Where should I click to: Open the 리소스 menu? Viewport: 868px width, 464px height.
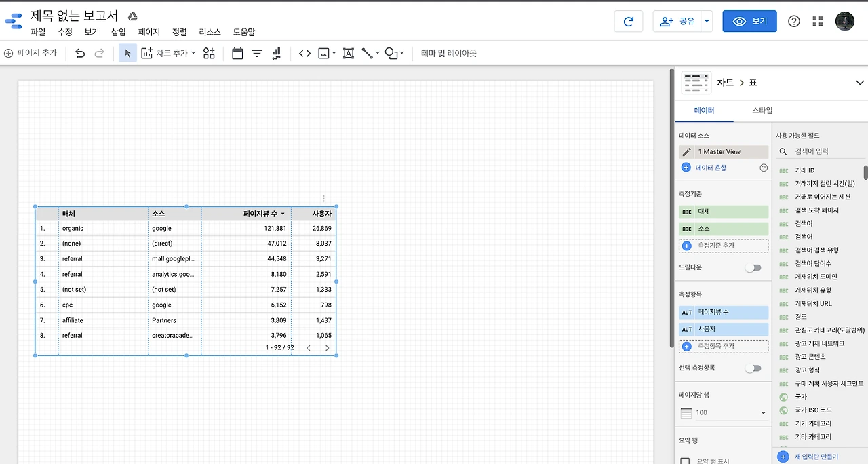point(210,32)
